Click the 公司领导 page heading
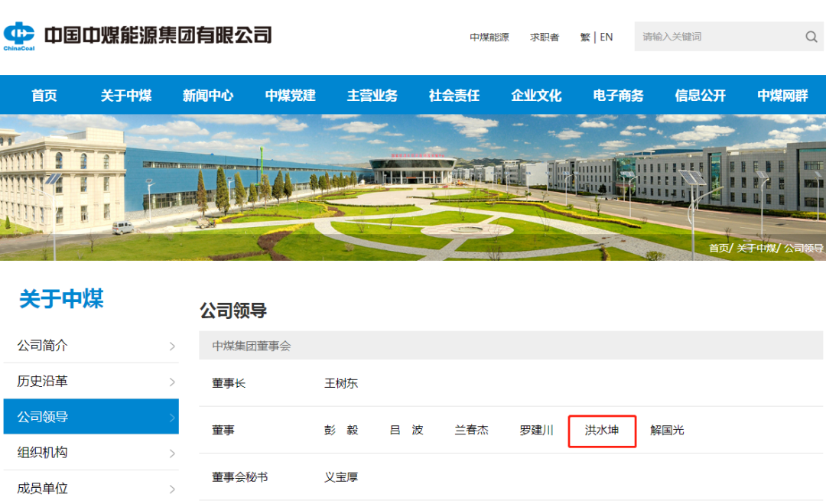Screen dimensions: 826x504 pyautogui.click(x=233, y=311)
